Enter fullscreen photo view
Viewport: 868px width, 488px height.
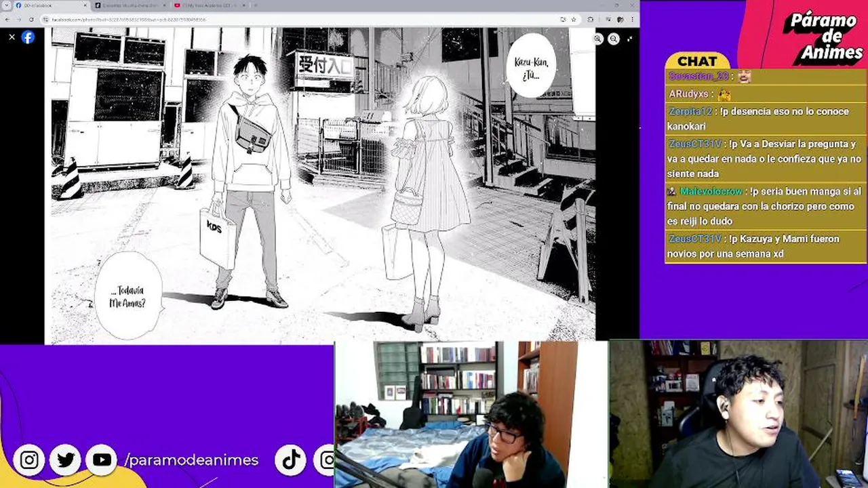[630, 39]
